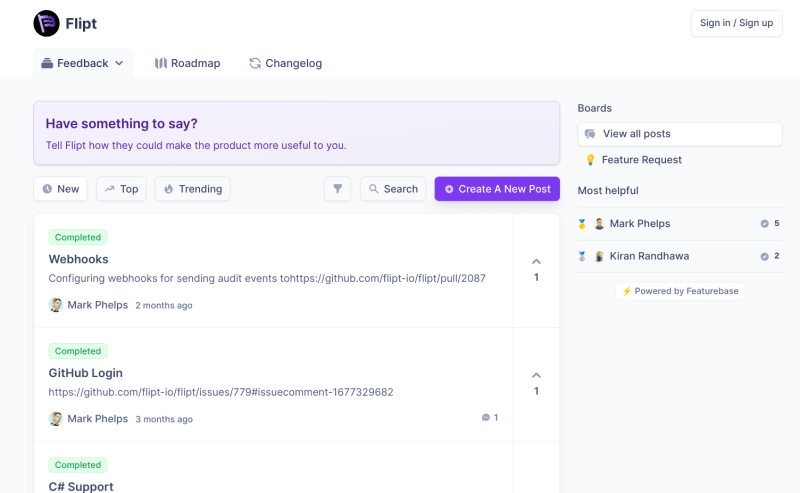Click the "Have something to say?" heading
800x493 pixels.
coord(121,124)
